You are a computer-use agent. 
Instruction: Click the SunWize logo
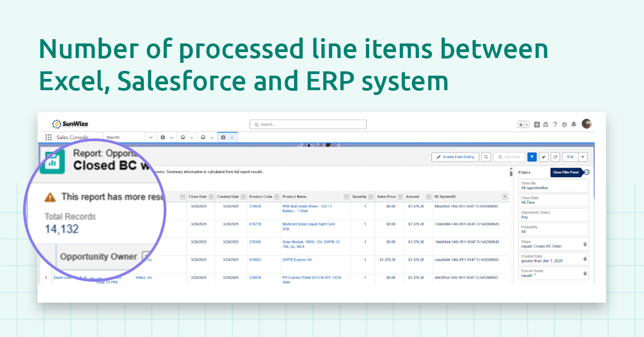[70, 124]
